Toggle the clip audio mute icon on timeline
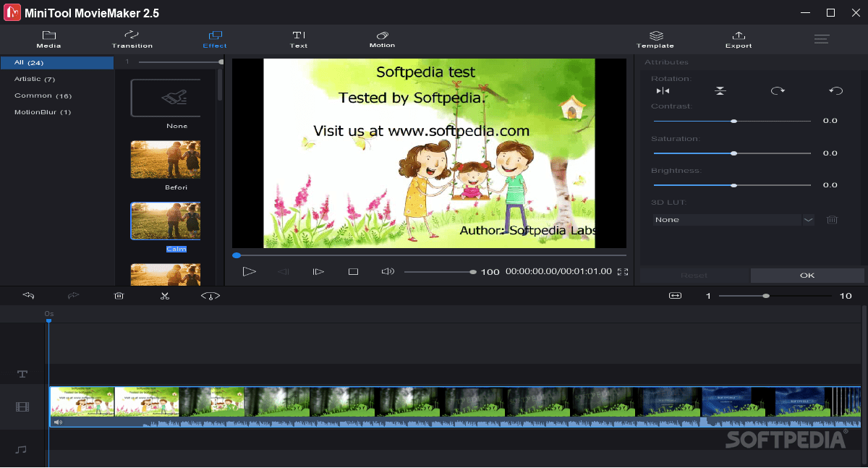The width and height of the screenshot is (868, 468). [58, 422]
